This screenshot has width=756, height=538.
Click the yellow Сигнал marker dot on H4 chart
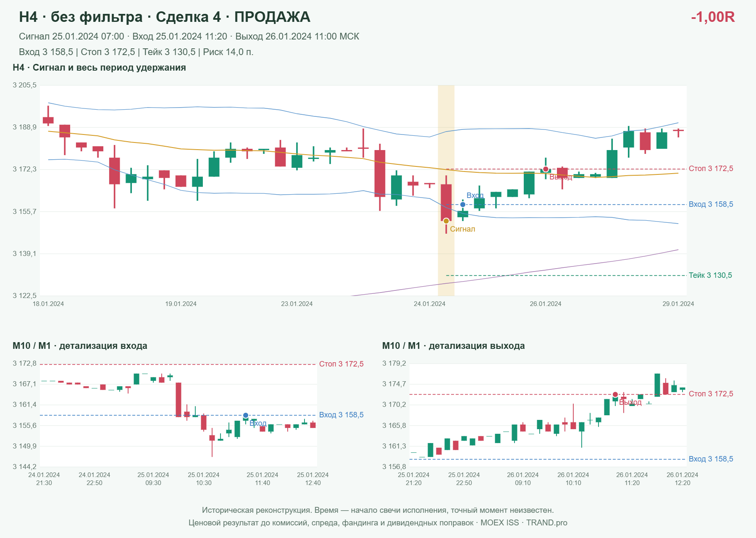[x=446, y=221]
